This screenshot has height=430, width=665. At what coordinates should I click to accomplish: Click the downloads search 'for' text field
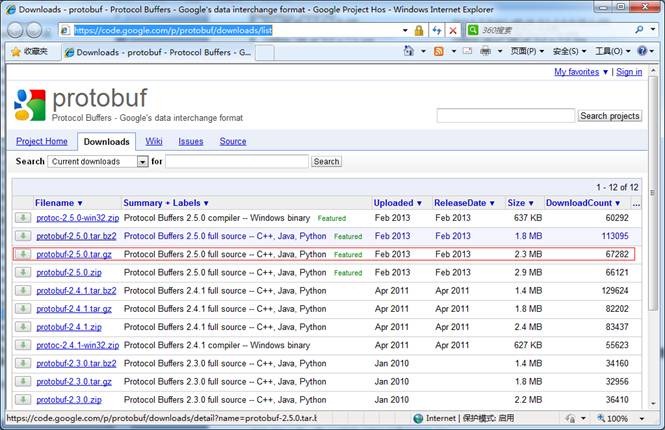[237, 162]
